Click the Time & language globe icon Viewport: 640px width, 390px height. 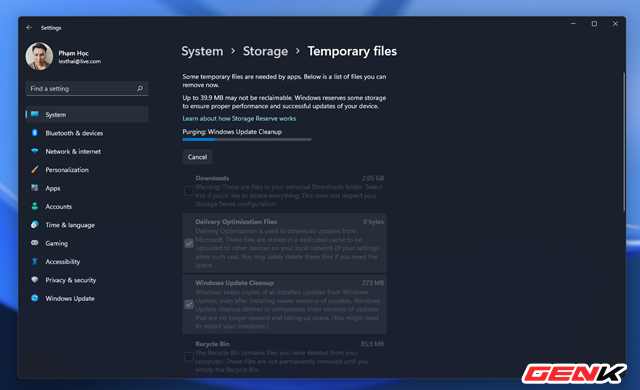point(35,224)
